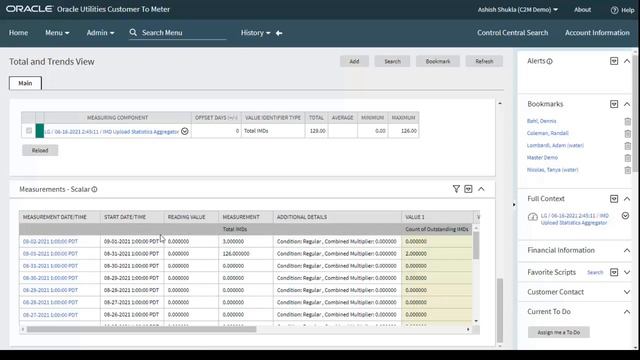
Task: Click the main page vertical scrollbar
Action: 500,310
